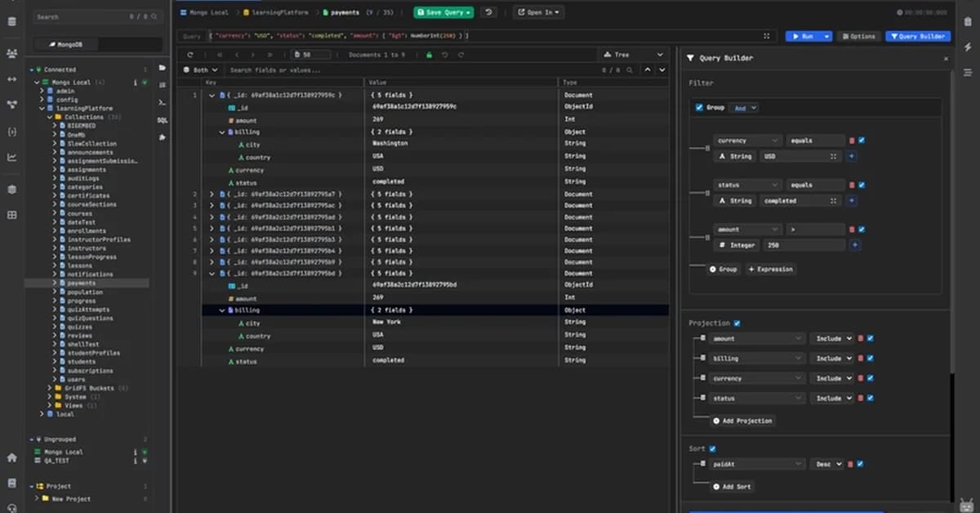
Task: Delete the status filter using its trash icon
Action: click(850, 185)
